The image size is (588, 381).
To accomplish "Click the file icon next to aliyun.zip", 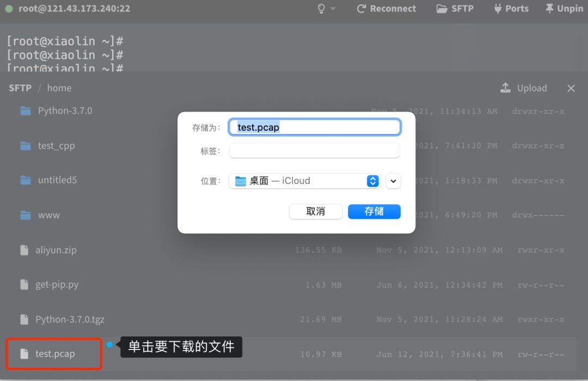I will click(24, 249).
